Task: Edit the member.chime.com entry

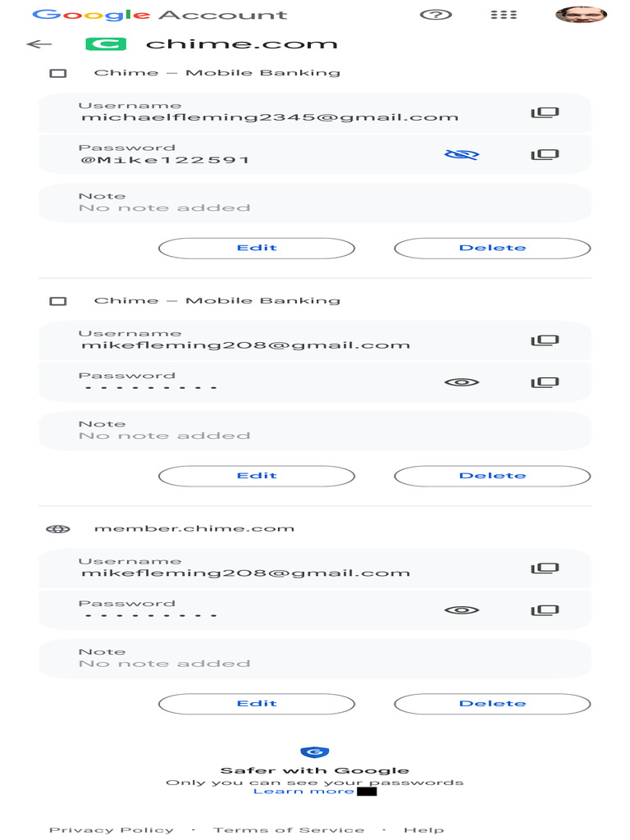Action: pos(257,704)
